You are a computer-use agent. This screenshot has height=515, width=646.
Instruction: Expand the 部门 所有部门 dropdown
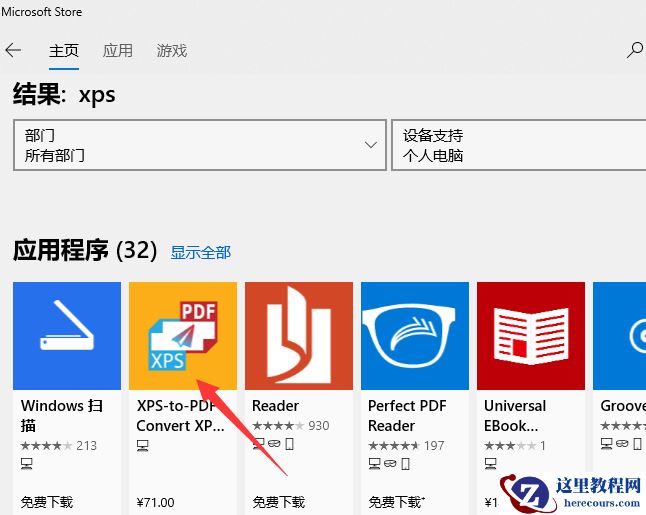(200, 145)
